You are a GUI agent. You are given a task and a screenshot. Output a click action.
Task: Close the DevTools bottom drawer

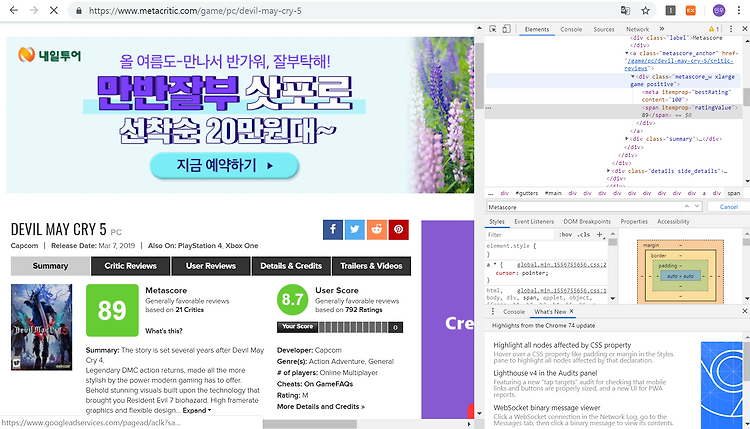point(744,311)
